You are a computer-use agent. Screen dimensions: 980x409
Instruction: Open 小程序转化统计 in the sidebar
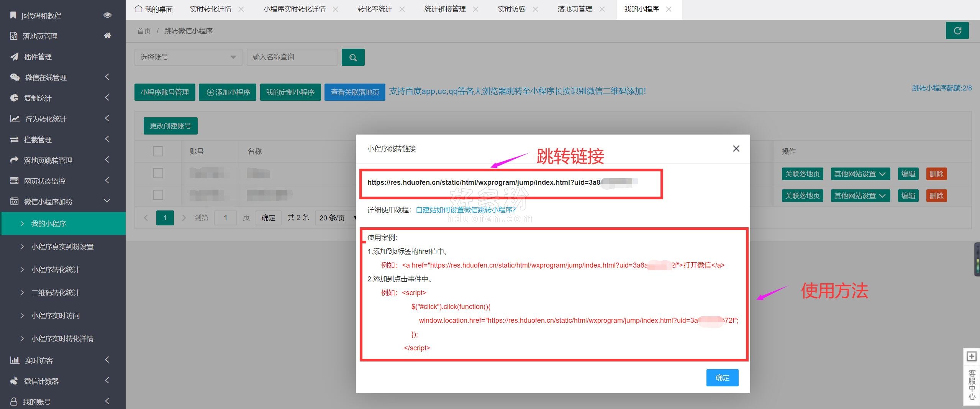[55, 269]
